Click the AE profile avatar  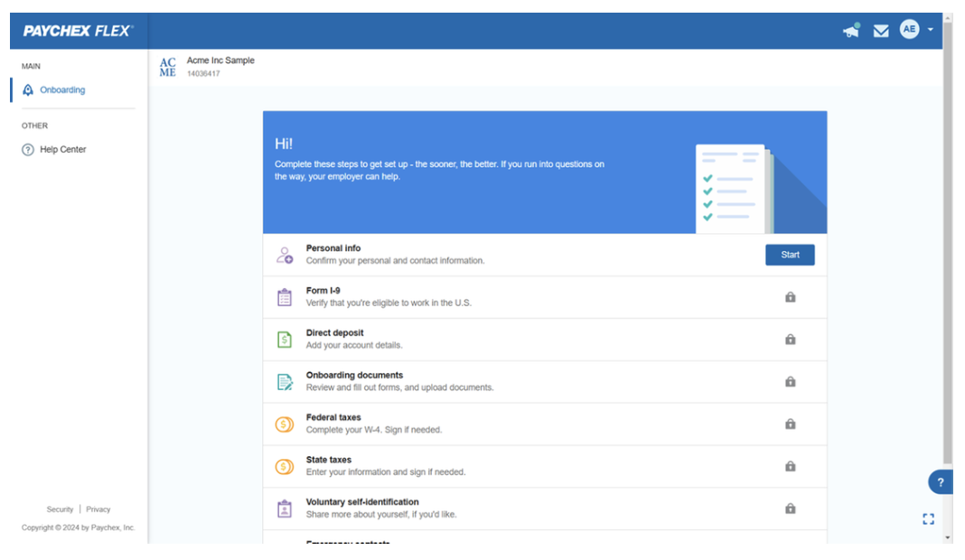click(910, 29)
